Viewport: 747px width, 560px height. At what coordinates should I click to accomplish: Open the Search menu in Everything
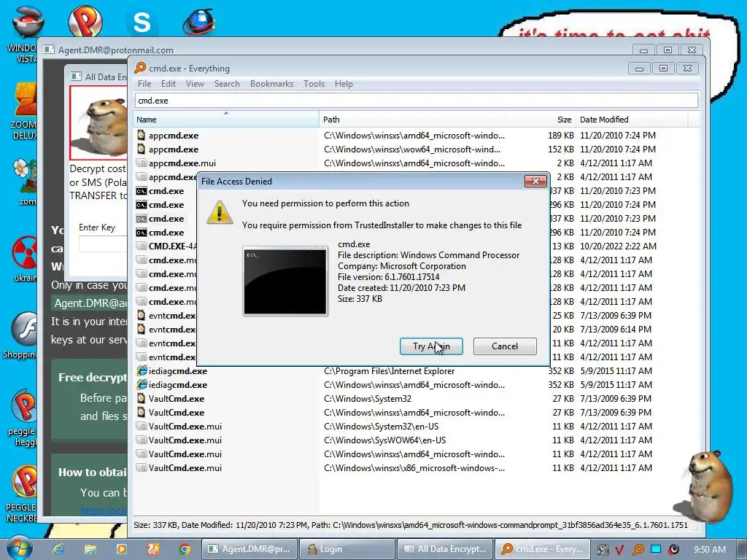tap(227, 84)
